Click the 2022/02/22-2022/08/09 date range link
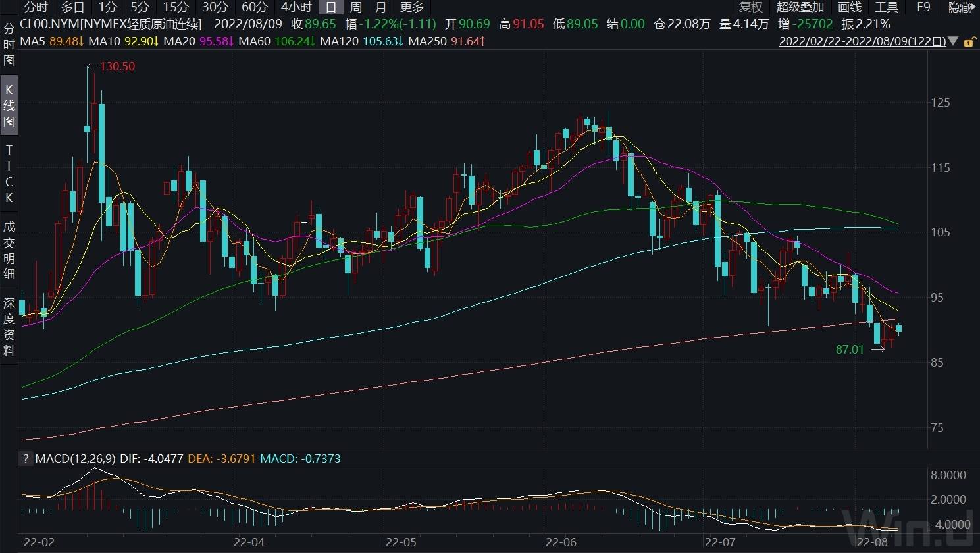This screenshot has width=980, height=553. pyautogui.click(x=862, y=41)
